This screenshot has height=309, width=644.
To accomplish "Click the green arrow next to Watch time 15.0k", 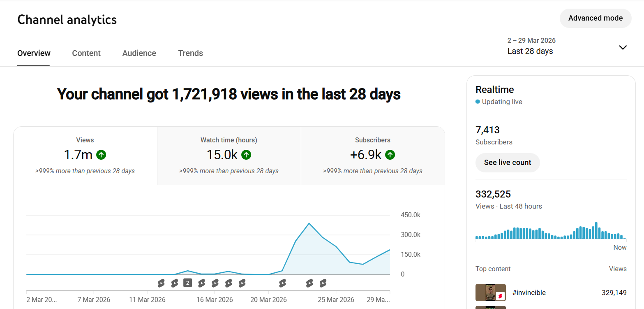I will (x=246, y=155).
